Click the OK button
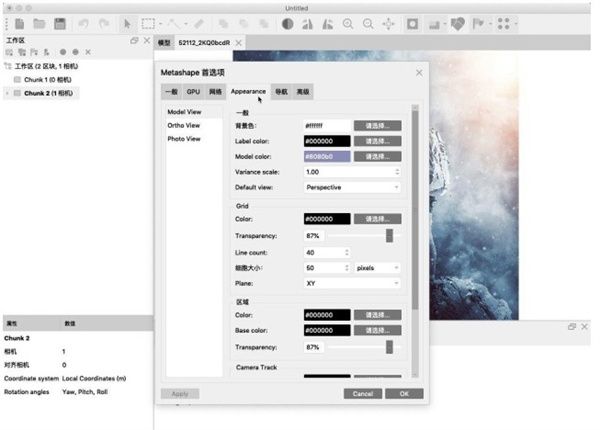 click(404, 394)
